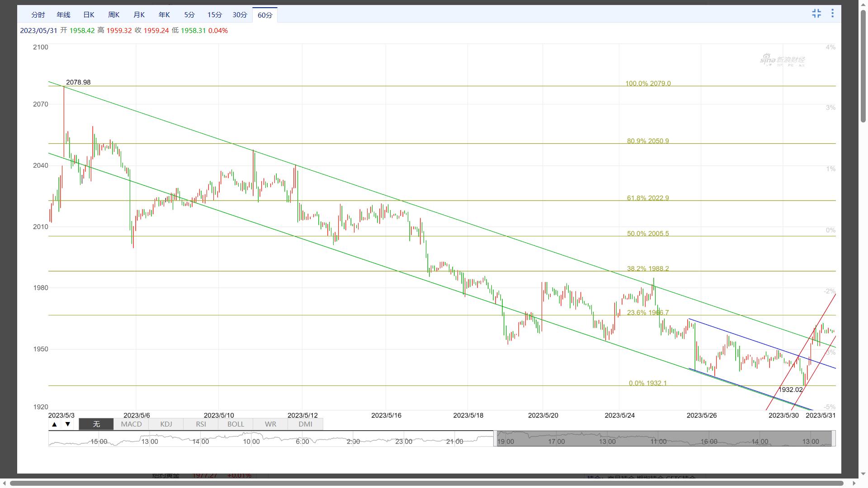Viewport: 868px width, 488px height.
Task: Click the down triangle indicator arrow
Action: [68, 424]
